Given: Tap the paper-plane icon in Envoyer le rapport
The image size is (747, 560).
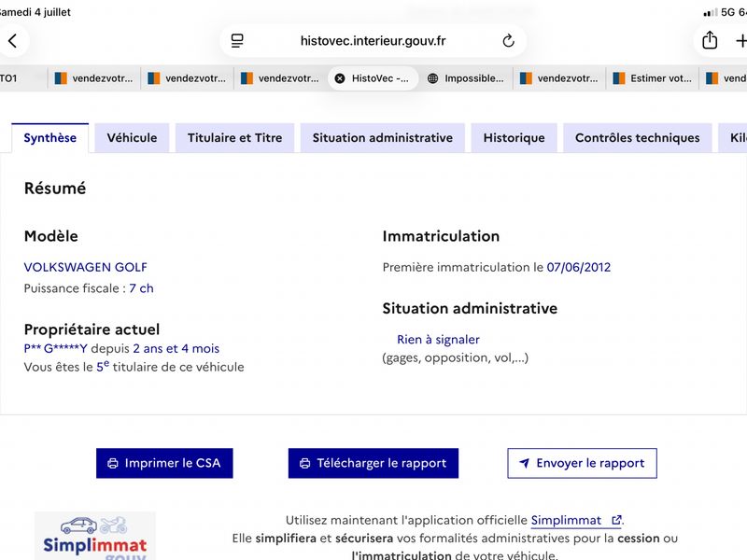Looking at the screenshot, I should point(524,463).
